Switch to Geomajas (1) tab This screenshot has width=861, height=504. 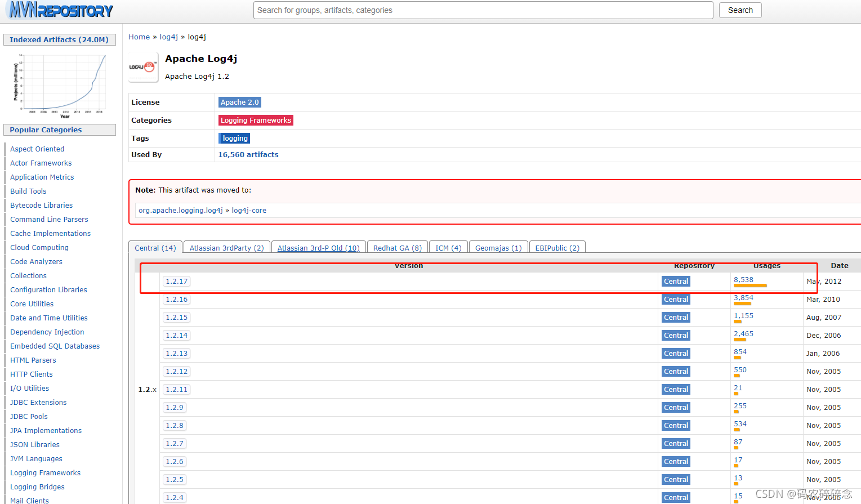[498, 248]
